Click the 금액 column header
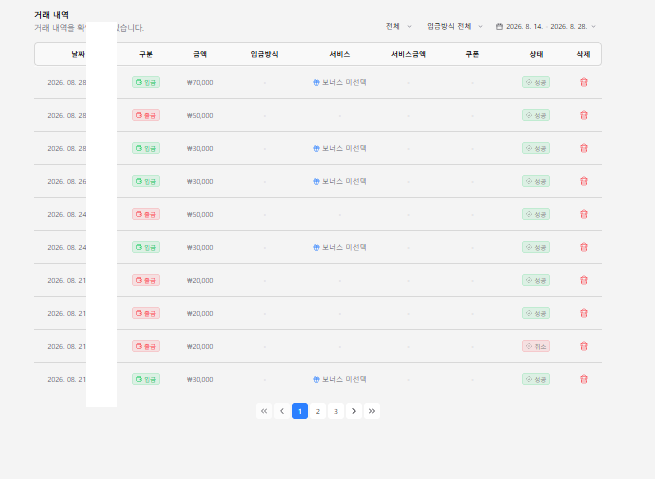 tap(200, 54)
